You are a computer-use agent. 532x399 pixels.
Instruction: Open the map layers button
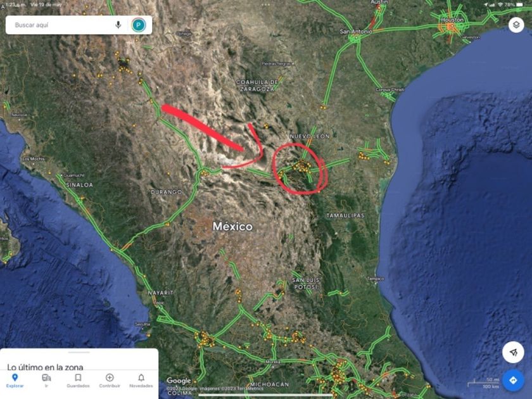[516, 25]
